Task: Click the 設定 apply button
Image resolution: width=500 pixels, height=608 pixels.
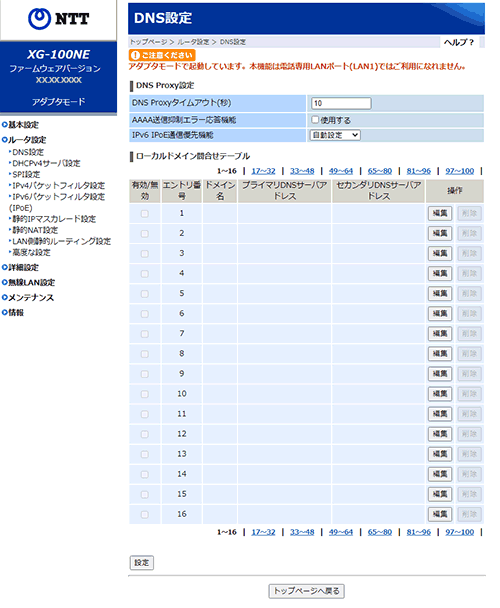Action: [142, 563]
